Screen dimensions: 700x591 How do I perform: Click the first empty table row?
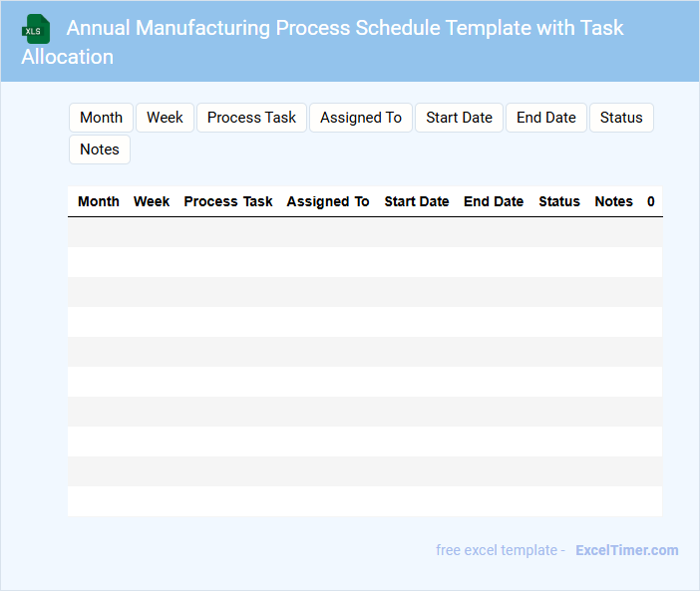[x=364, y=232]
